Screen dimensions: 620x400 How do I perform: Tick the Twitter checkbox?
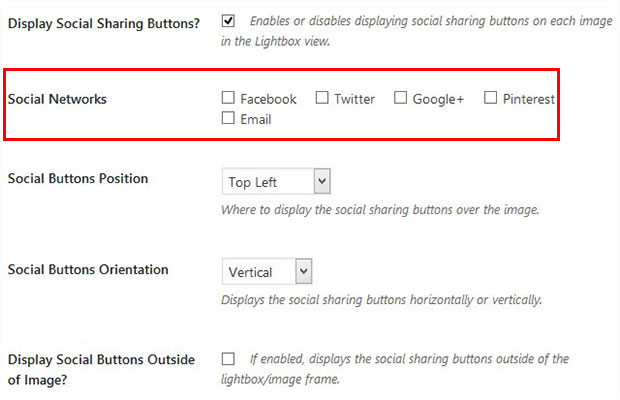click(x=322, y=98)
